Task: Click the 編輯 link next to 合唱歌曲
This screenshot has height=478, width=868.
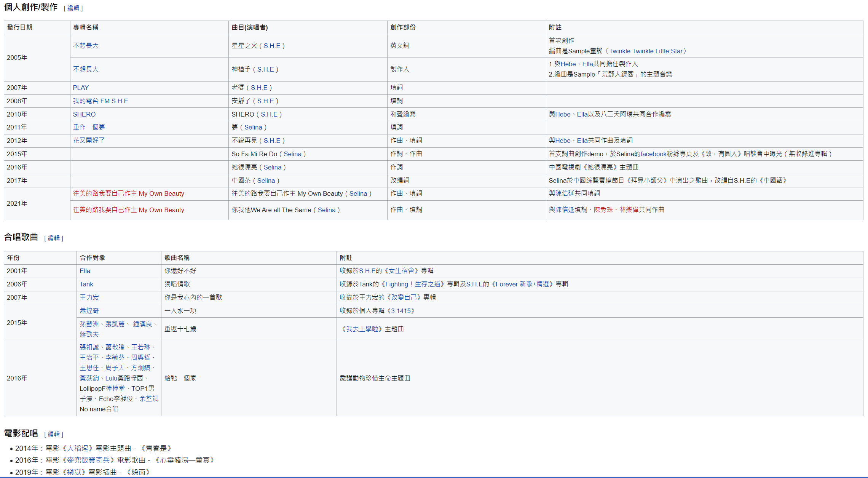Action: [54, 238]
